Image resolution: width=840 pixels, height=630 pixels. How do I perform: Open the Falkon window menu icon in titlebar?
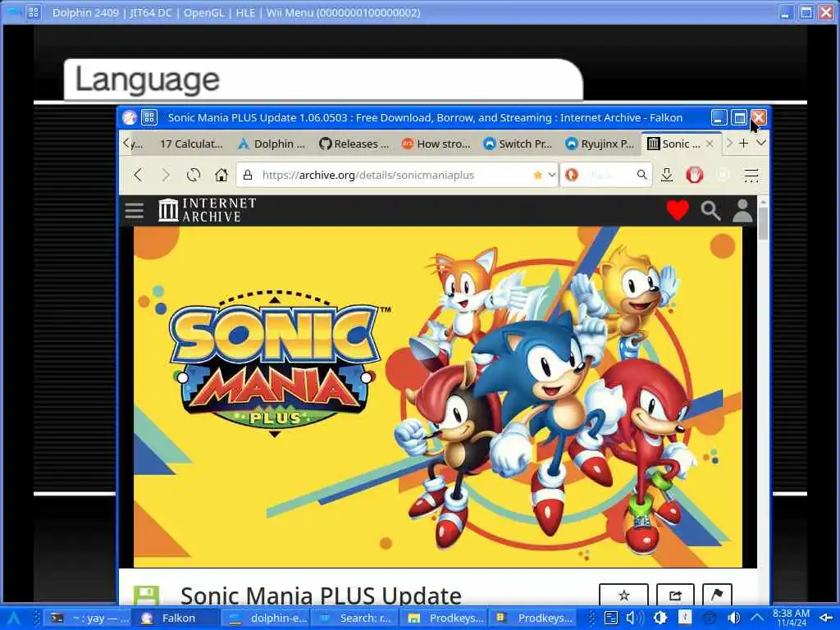[149, 117]
